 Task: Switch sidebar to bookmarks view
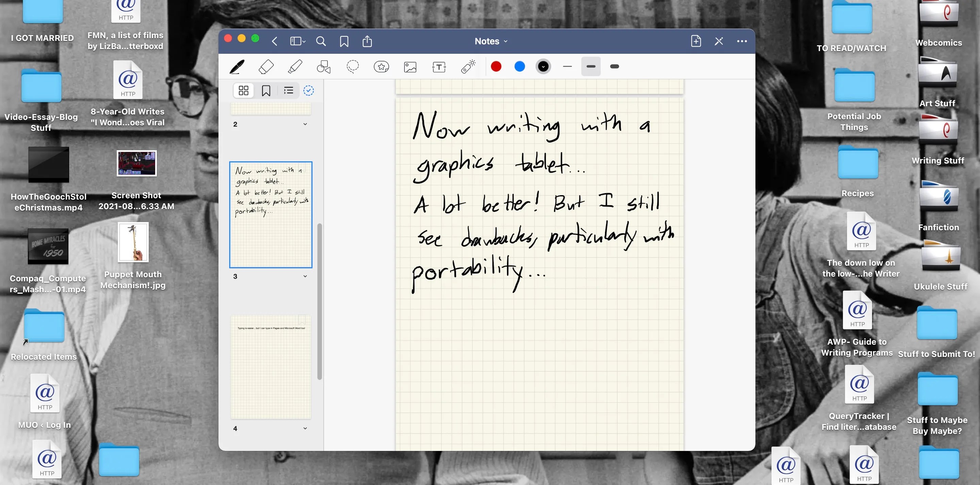266,91
